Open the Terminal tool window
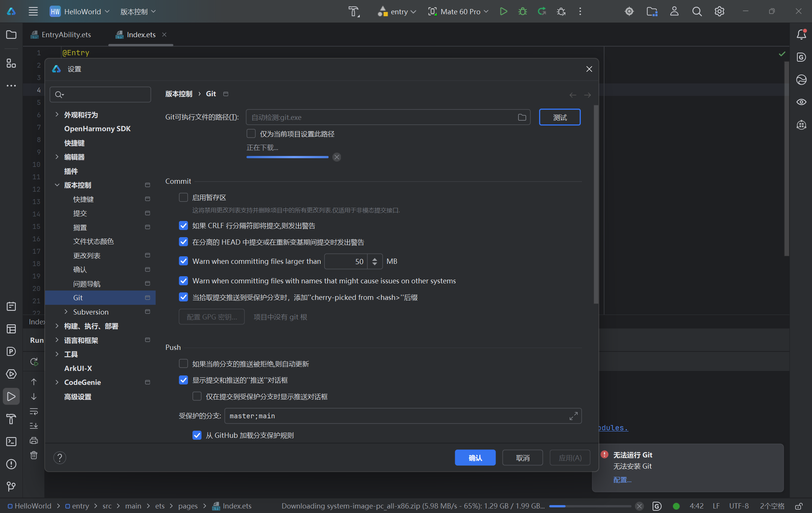Screen dimensions: 812x513 click(x=11, y=441)
